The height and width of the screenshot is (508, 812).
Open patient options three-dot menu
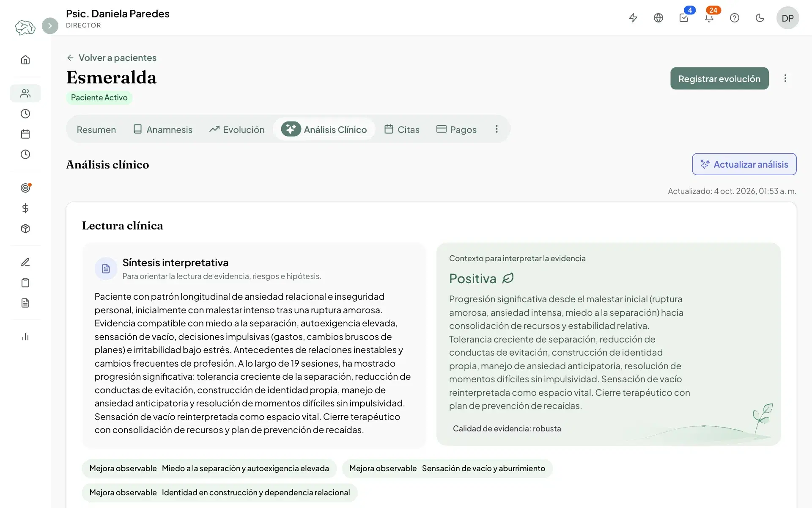[785, 78]
